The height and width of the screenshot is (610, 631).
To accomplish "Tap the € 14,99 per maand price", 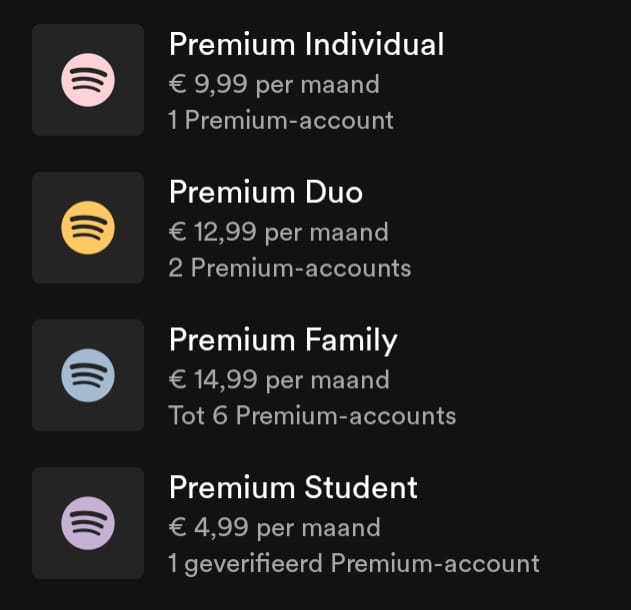I will (279, 380).
